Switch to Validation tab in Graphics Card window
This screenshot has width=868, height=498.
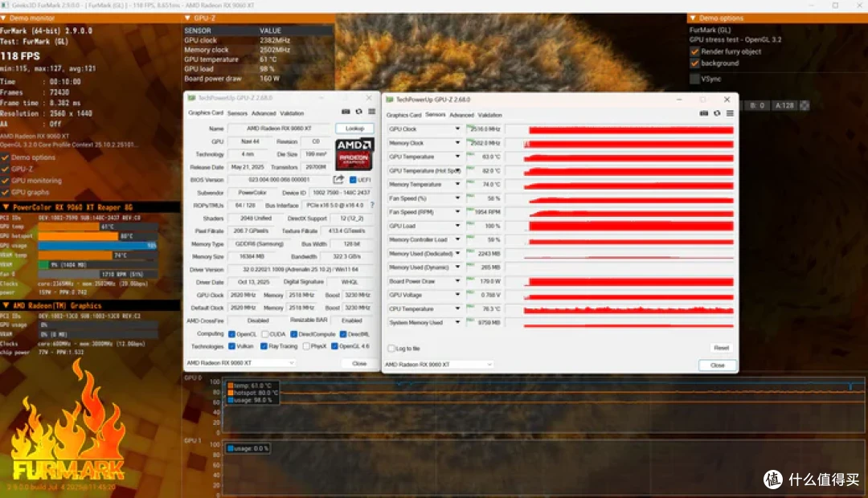click(x=292, y=113)
